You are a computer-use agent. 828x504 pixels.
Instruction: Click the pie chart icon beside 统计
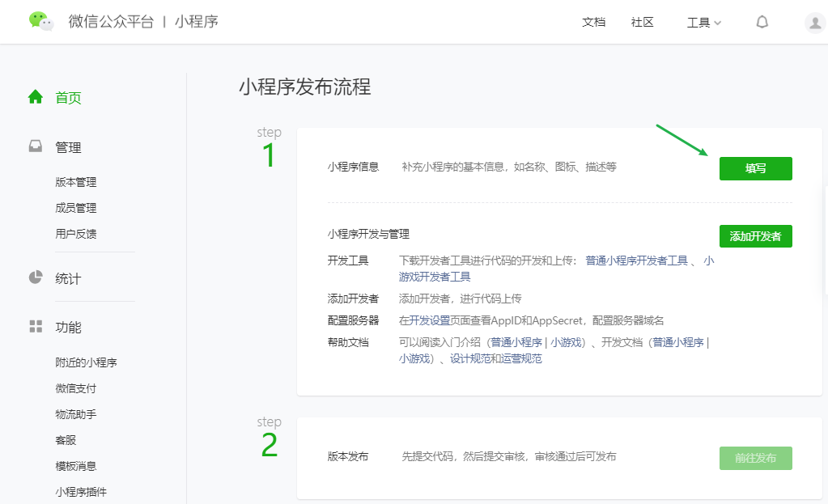(36, 277)
